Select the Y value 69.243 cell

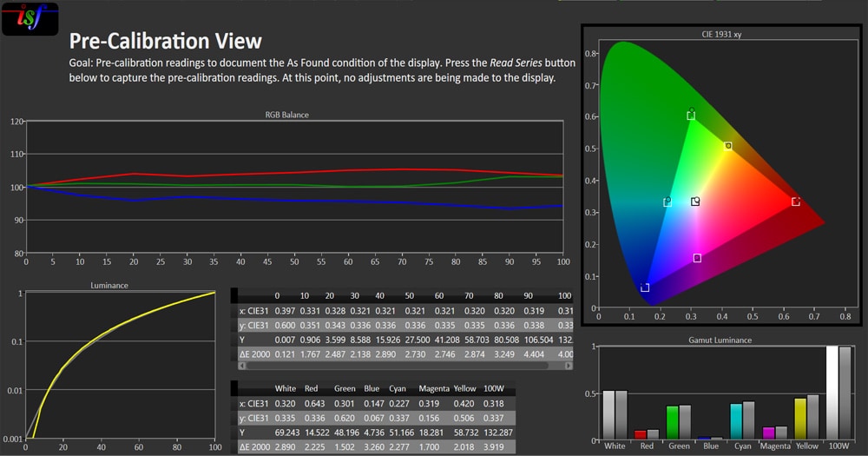point(286,433)
